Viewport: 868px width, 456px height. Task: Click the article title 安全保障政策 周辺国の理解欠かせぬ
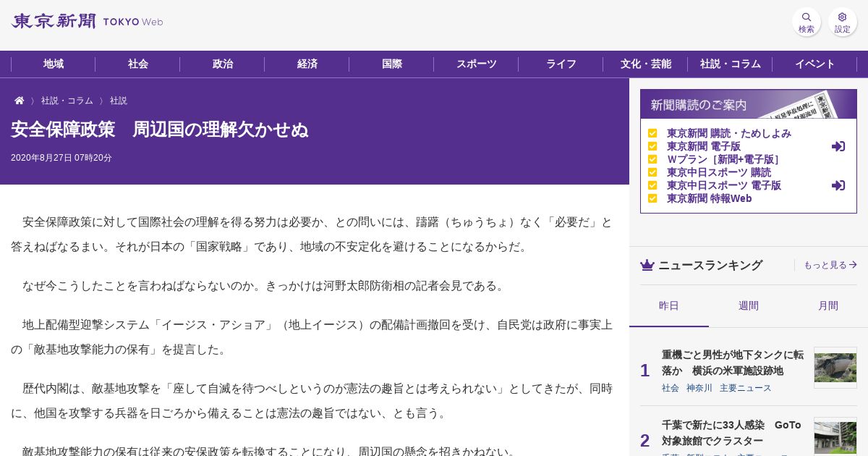click(x=159, y=130)
